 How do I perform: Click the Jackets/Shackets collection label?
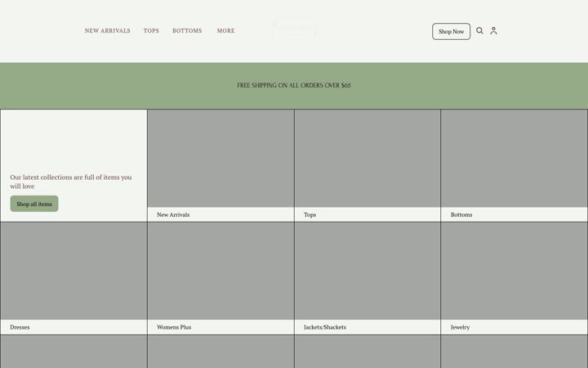click(325, 327)
